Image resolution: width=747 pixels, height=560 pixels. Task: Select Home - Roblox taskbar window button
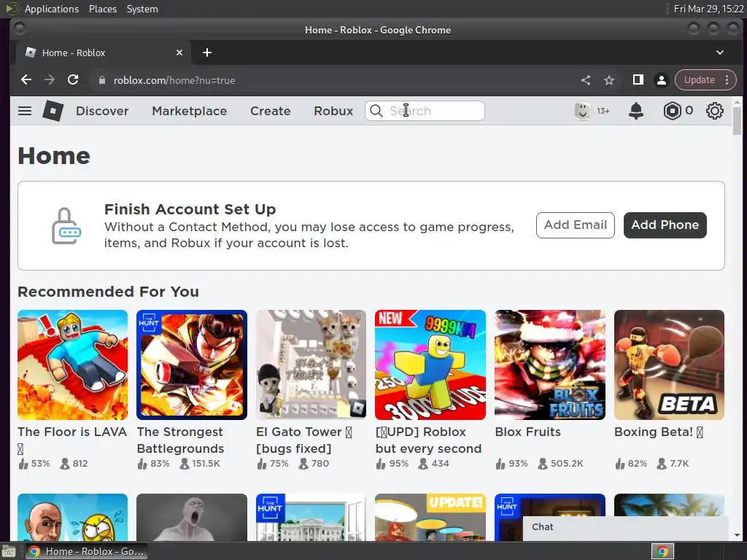pos(86,551)
